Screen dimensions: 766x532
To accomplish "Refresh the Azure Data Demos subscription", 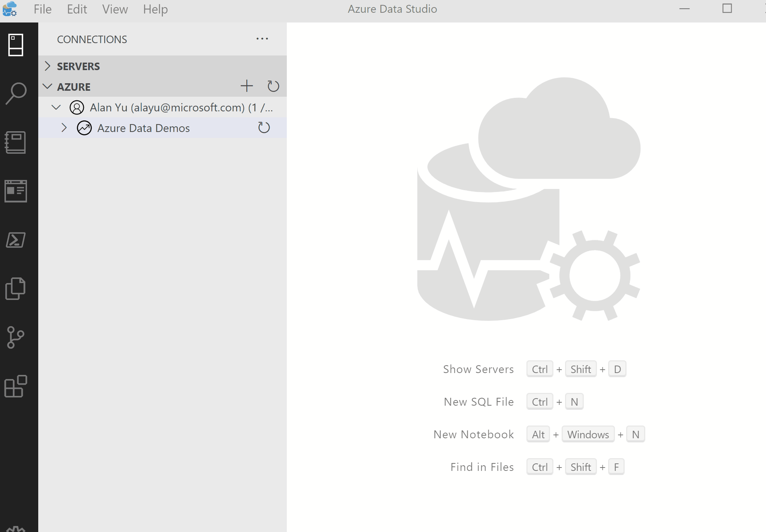I will pos(264,128).
